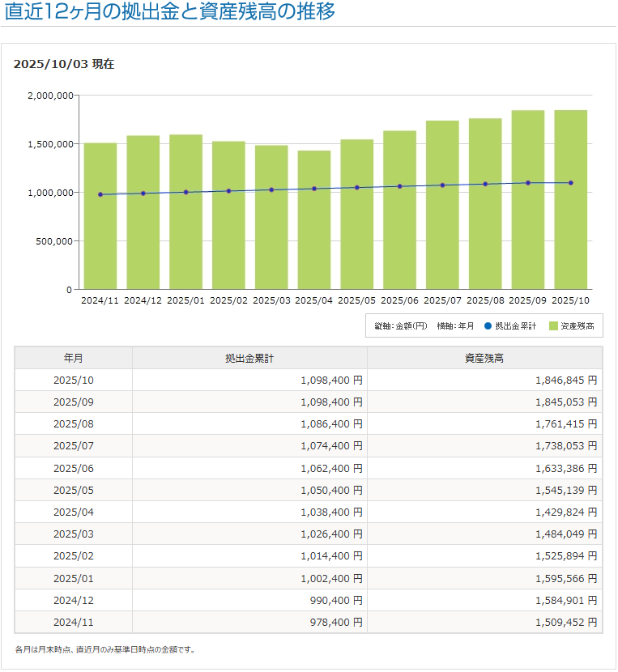Click the 2025/10 contribution line point
This screenshot has width=618, height=672.
tap(571, 183)
